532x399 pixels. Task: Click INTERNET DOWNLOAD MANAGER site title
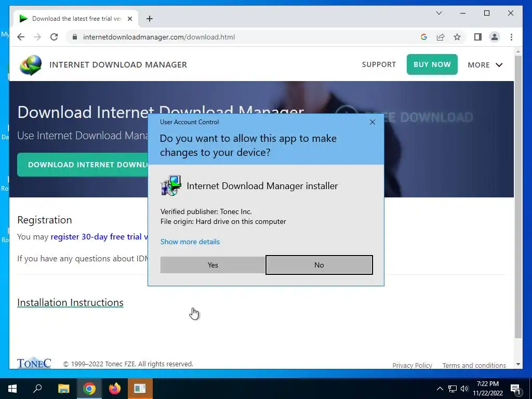pos(118,65)
